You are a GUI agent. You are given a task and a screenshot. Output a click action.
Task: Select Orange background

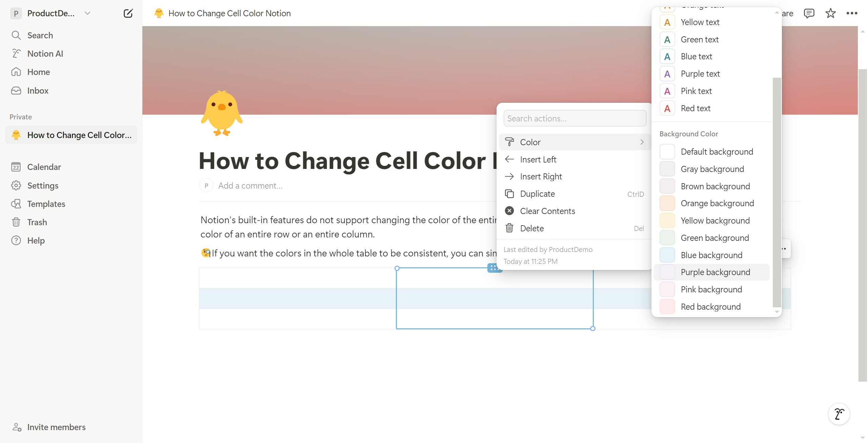point(712,203)
